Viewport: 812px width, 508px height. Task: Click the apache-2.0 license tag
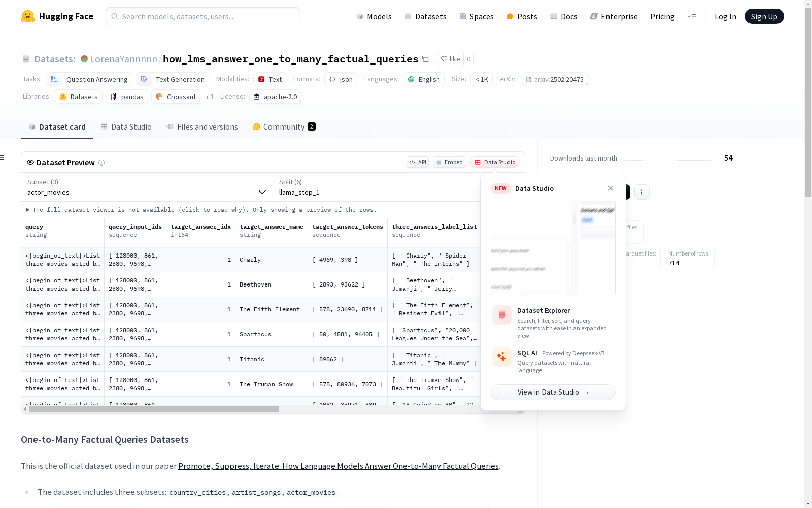click(276, 97)
